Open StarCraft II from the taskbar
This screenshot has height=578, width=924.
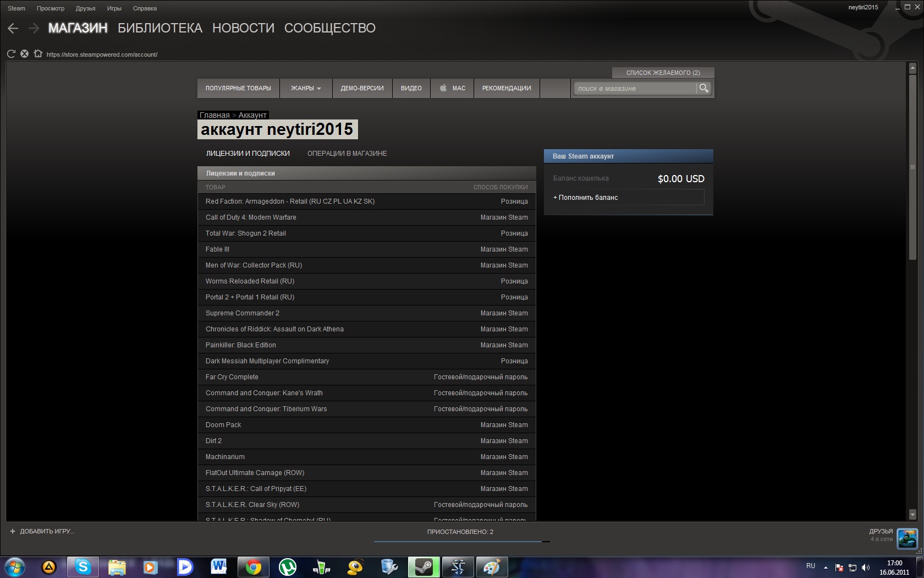click(x=458, y=567)
